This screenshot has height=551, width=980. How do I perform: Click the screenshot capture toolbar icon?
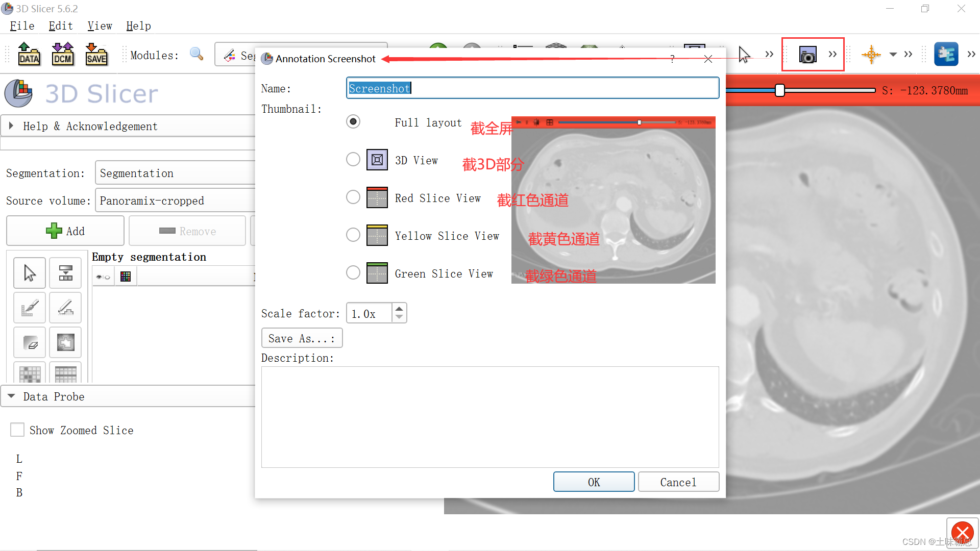[807, 54]
